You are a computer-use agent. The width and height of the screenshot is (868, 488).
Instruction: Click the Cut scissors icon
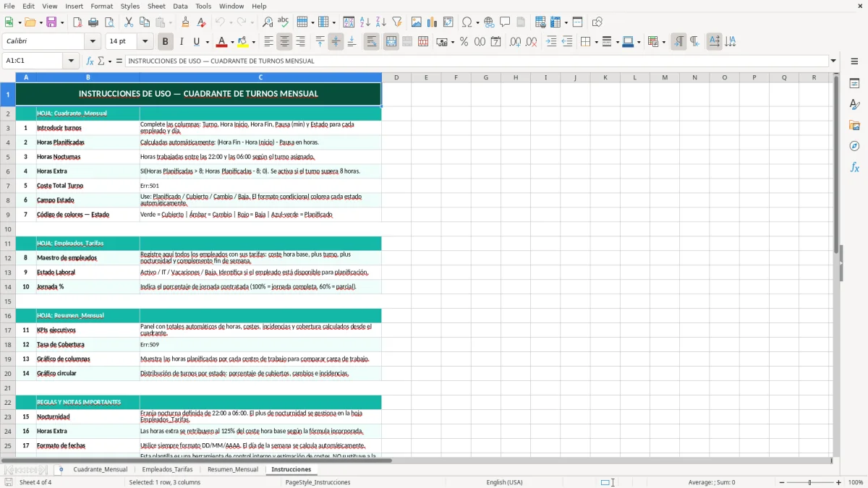coord(129,22)
